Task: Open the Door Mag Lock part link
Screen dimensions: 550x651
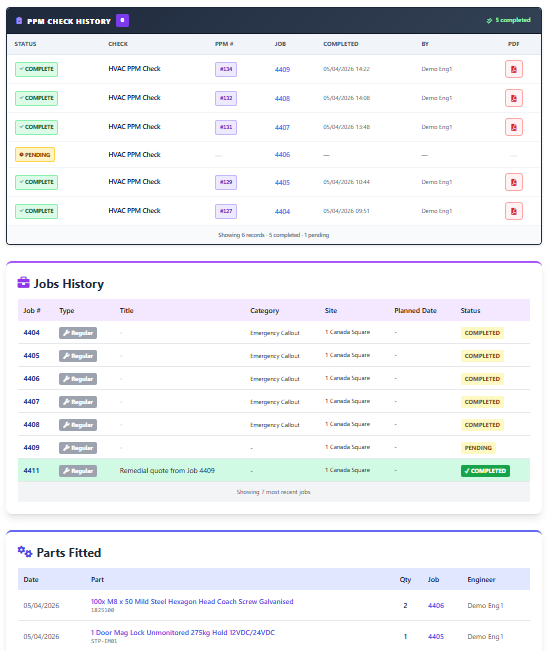Action: tap(183, 633)
